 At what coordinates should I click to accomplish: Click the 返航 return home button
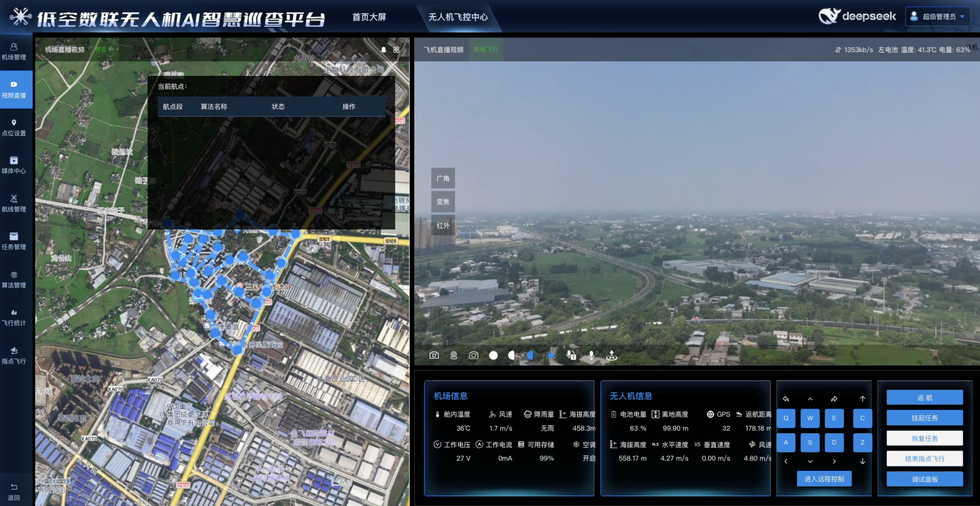tap(924, 397)
